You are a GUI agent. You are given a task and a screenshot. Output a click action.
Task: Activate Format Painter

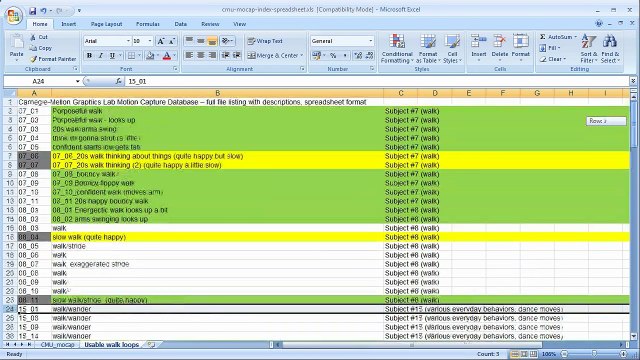click(x=53, y=59)
